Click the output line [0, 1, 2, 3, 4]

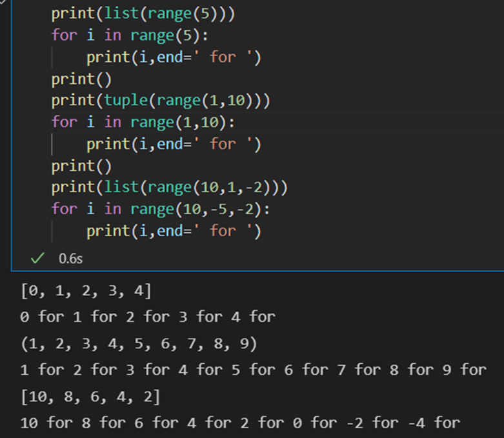point(86,291)
